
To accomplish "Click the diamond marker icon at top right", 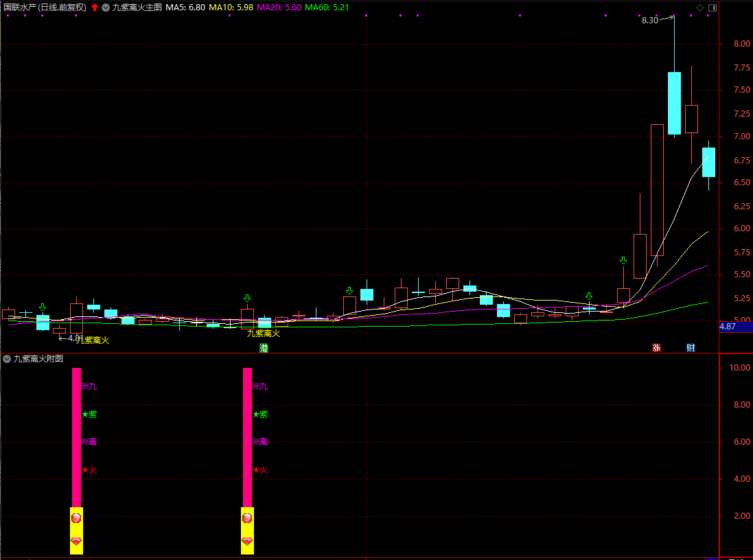I will [699, 8].
